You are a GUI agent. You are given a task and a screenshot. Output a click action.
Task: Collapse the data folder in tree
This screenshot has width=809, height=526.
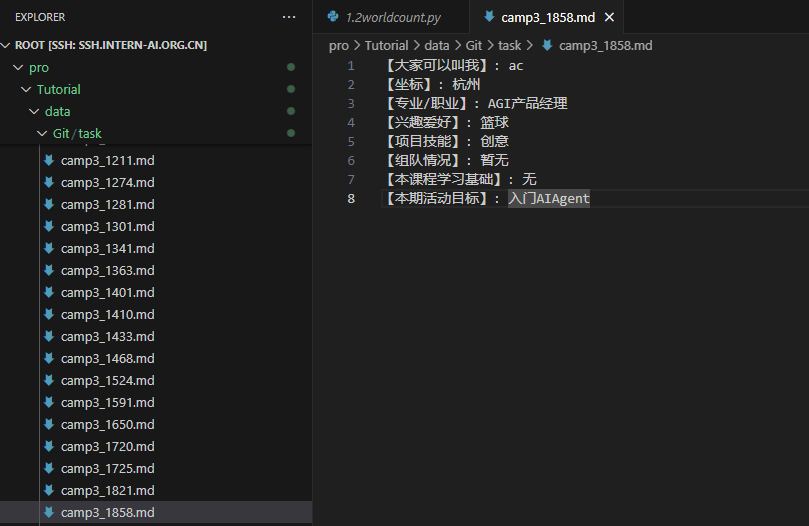click(34, 111)
